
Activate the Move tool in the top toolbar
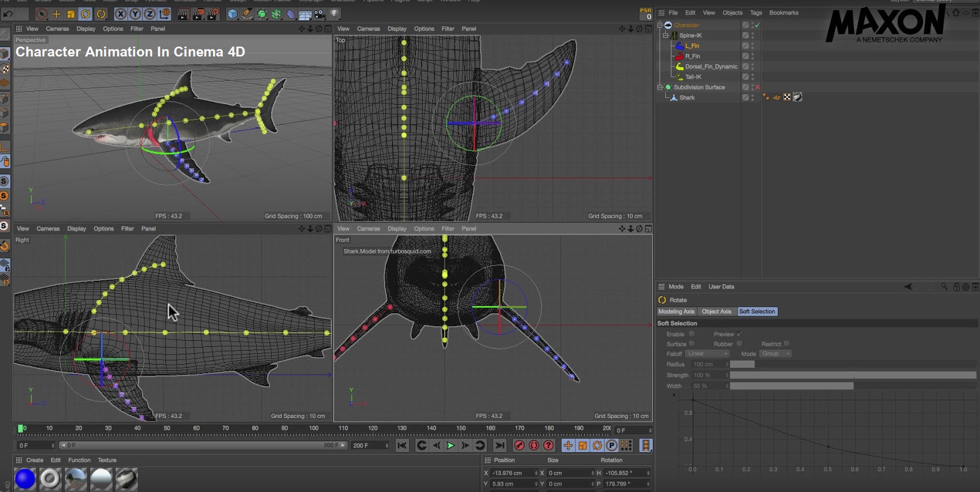[x=56, y=13]
